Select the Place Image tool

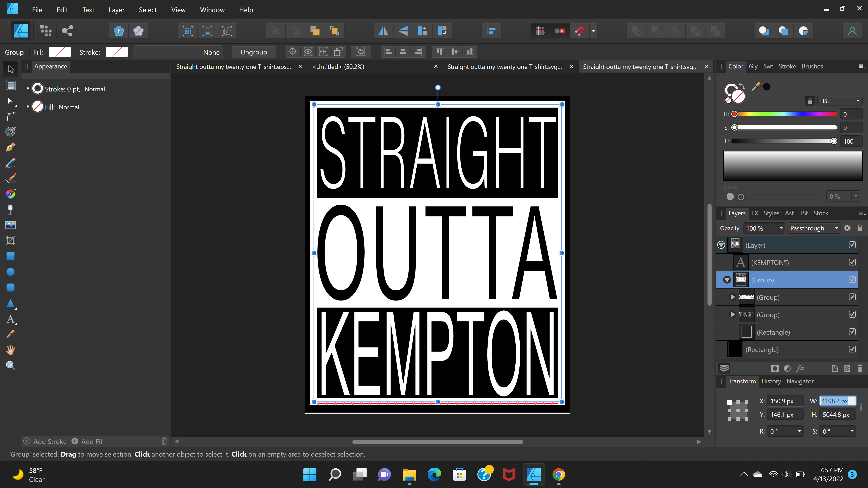click(10, 225)
